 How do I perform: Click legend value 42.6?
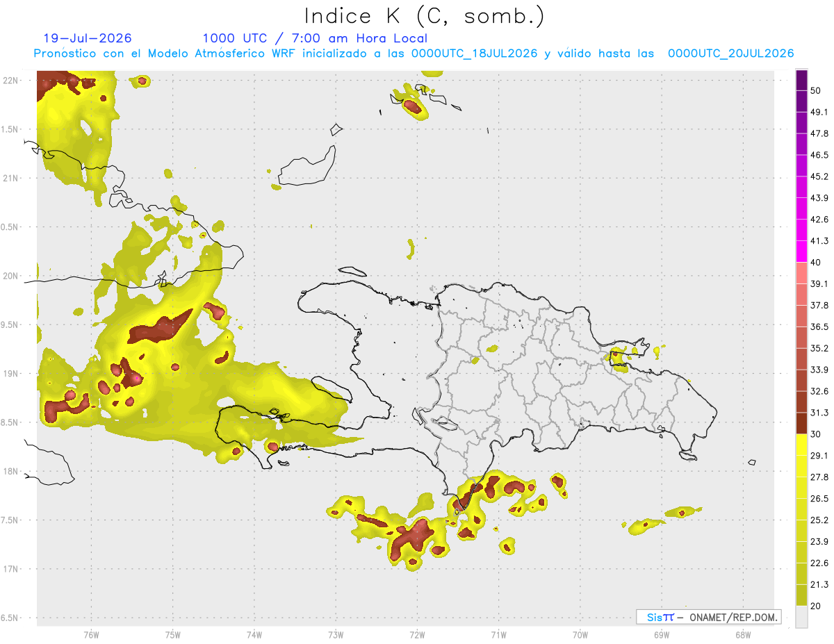tap(819, 220)
